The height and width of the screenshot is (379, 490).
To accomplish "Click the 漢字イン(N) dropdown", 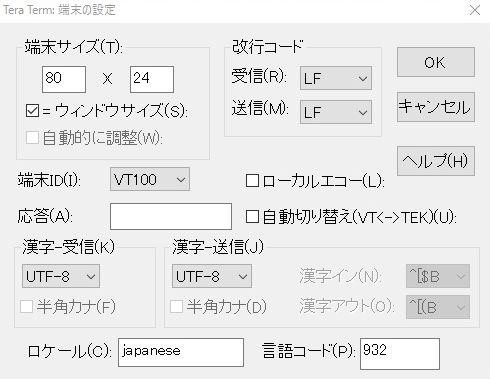I will 438,276.
